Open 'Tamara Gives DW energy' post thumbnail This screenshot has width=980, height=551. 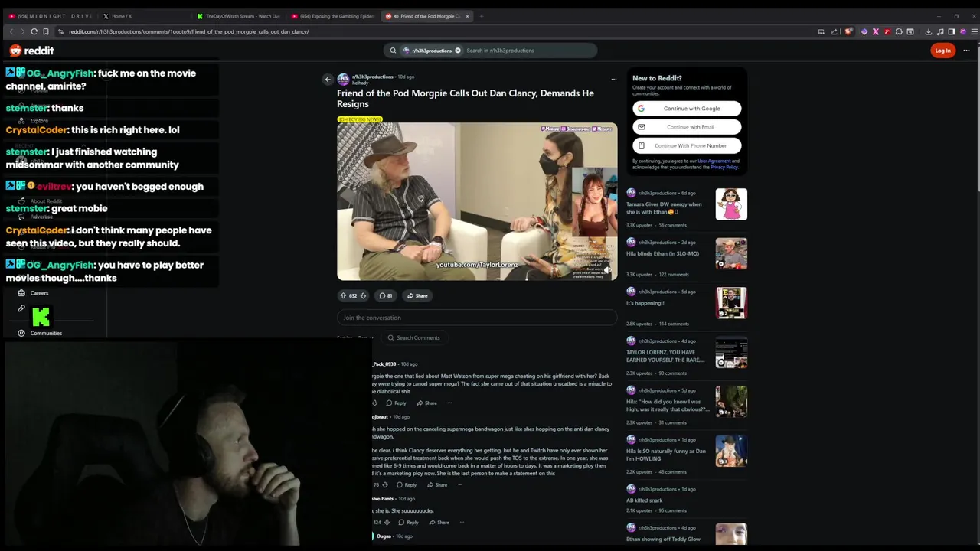[x=731, y=204]
